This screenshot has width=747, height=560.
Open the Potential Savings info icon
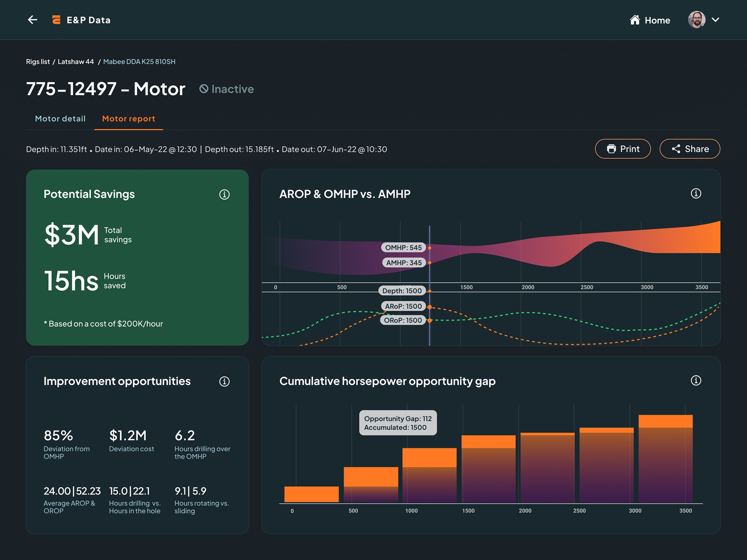224,194
